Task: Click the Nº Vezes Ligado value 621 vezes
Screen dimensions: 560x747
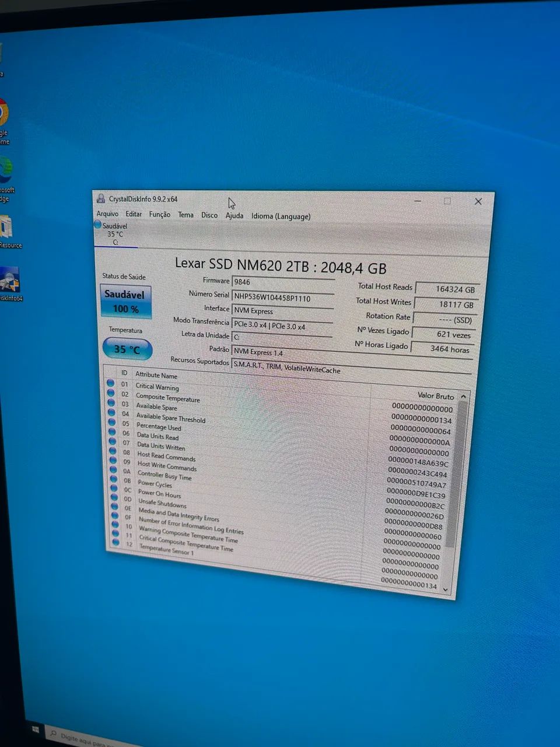Action: [443, 334]
